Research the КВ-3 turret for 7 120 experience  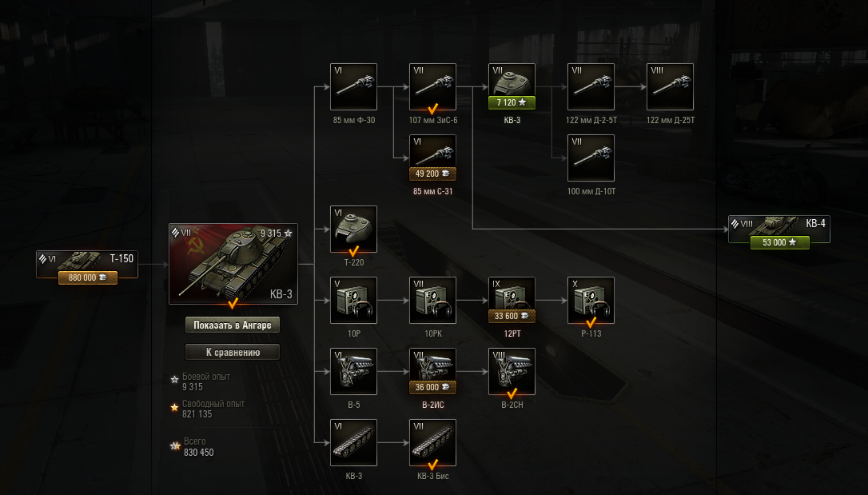(512, 102)
